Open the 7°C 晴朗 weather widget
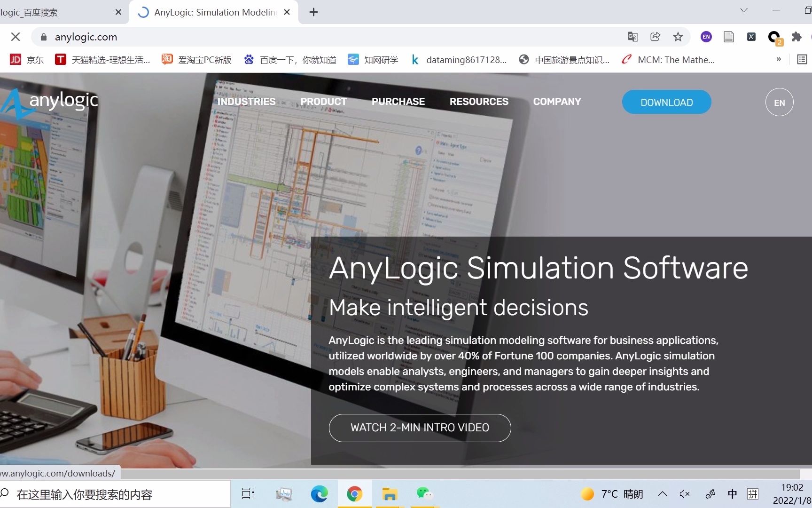The width and height of the screenshot is (812, 508). tap(612, 494)
